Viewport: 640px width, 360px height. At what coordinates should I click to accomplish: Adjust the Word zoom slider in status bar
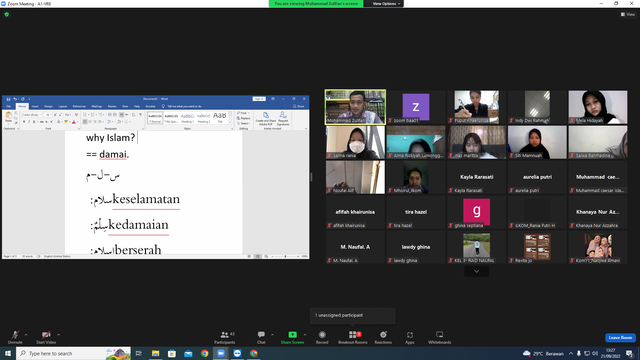(284, 256)
